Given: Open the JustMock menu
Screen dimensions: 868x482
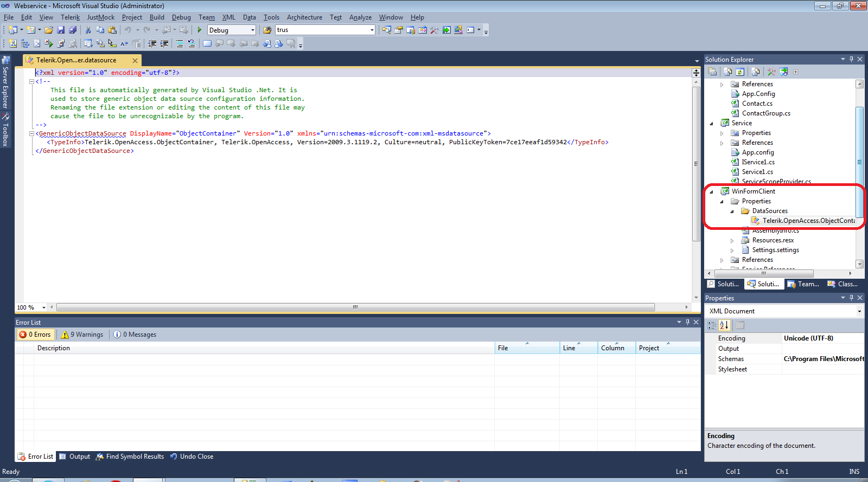Looking at the screenshot, I should click(x=101, y=17).
